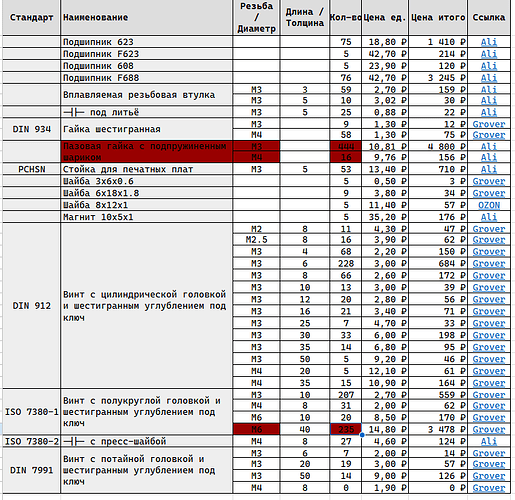
Task: Select the ISO 7380-1 standard cell
Action: click(31, 412)
